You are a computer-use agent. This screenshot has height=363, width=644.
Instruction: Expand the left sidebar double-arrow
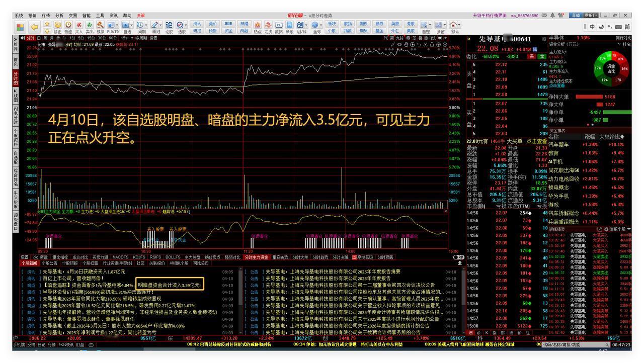click(15, 39)
